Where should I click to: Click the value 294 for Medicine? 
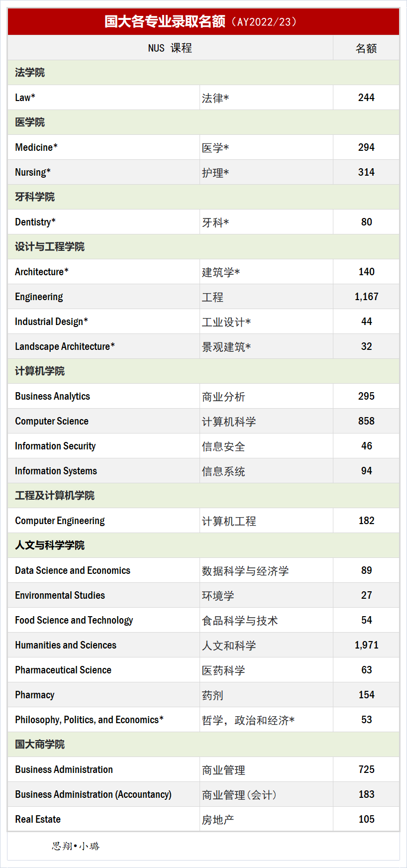click(x=366, y=147)
